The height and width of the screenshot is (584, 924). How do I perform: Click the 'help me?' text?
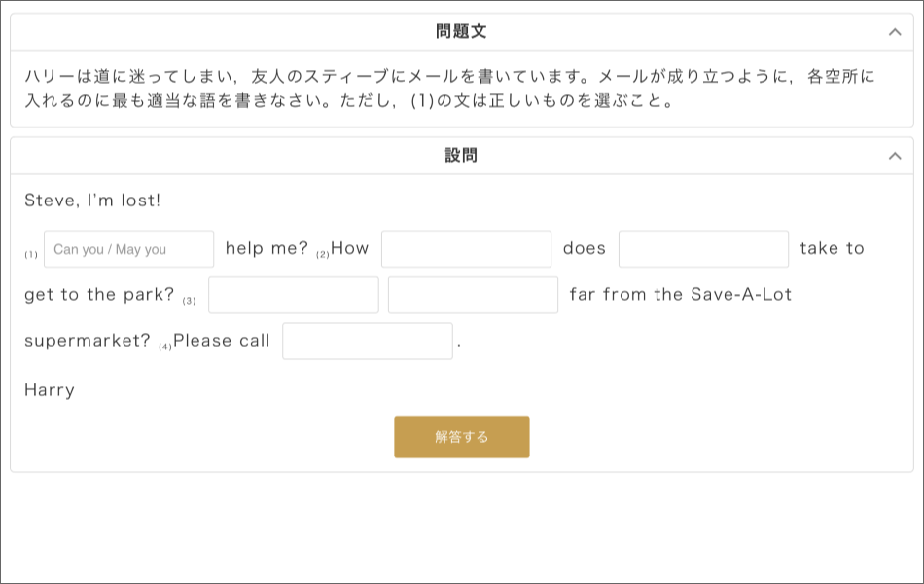click(267, 248)
